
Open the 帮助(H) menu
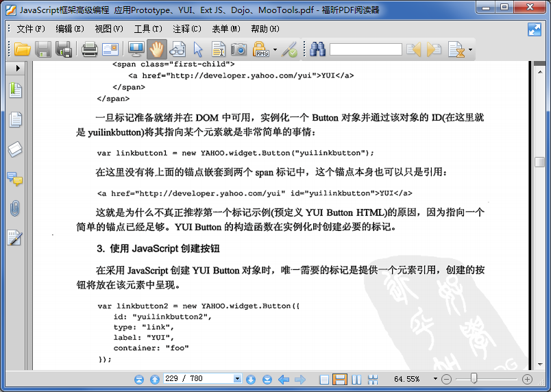point(265,29)
